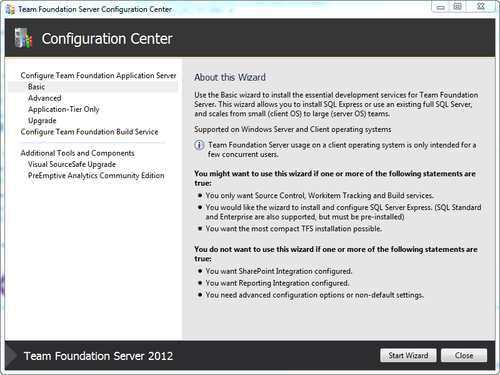The width and height of the screenshot is (500, 375).
Task: Click the 'About this Wizard' heading
Action: [230, 77]
